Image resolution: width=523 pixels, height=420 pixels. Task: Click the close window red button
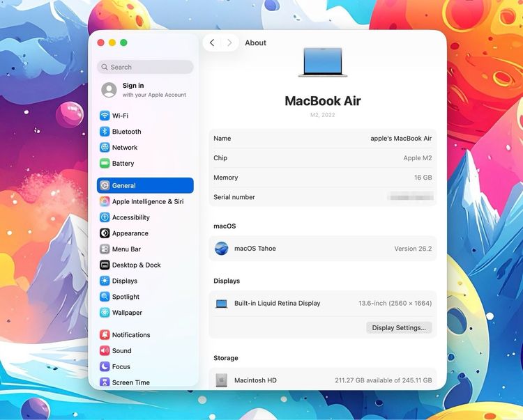(100, 42)
